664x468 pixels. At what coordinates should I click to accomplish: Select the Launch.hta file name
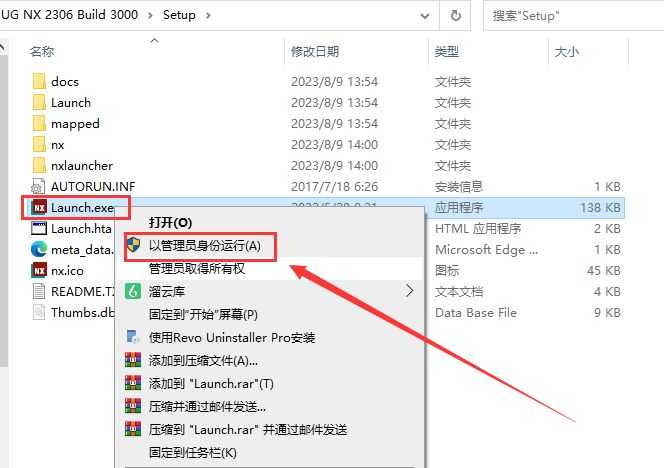pyautogui.click(x=81, y=228)
